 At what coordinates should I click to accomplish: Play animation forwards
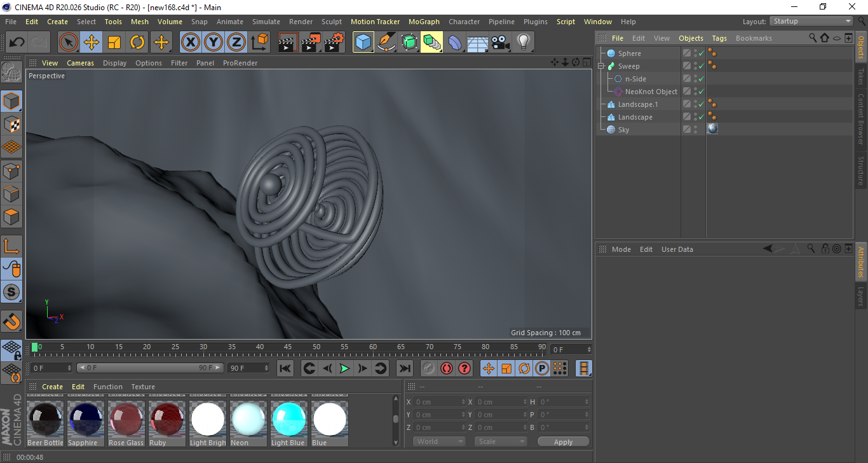point(344,368)
